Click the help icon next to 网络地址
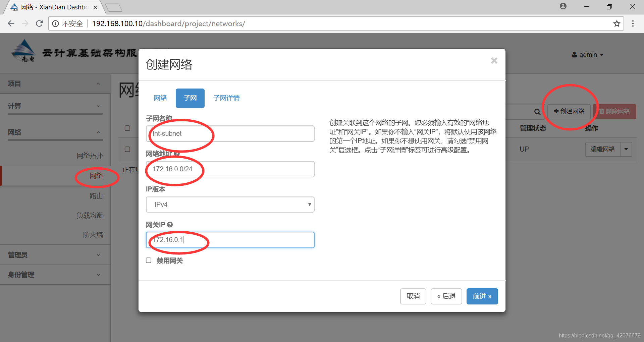Viewport: 644px width, 342px height. [x=177, y=154]
